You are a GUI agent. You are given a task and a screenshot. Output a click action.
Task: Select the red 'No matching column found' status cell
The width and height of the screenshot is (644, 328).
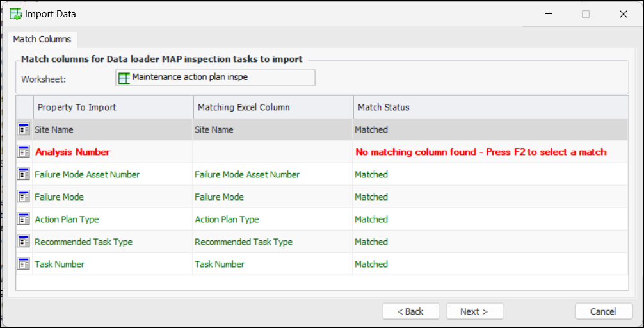[x=481, y=152]
